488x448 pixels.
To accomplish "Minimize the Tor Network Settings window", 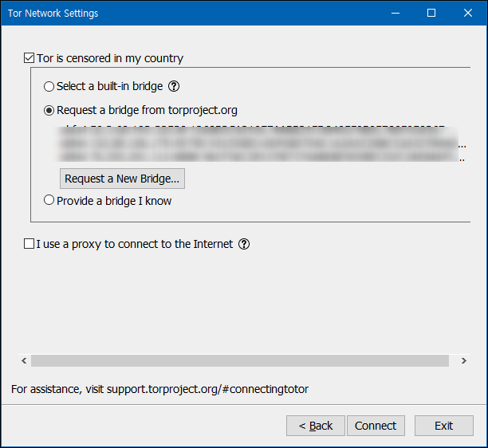I will click(396, 13).
